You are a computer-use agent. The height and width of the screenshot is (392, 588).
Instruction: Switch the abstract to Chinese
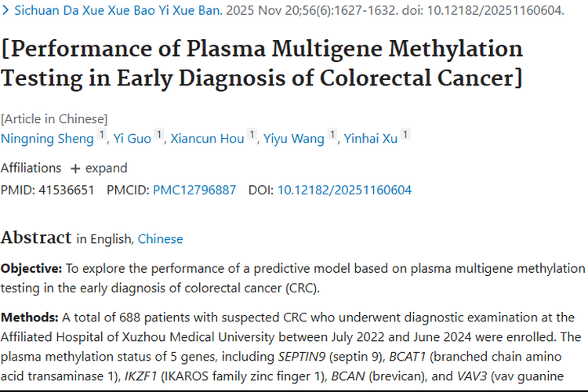click(x=160, y=239)
